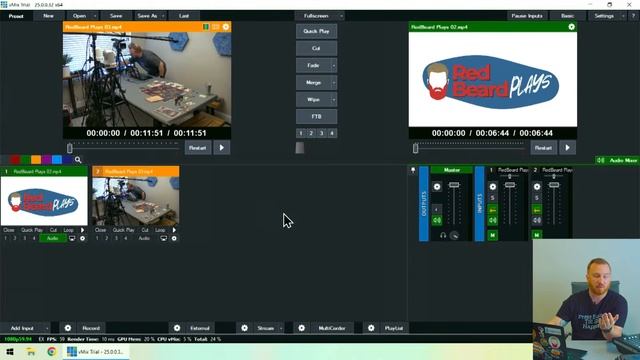Open input 2 tile settings gear
Image resolution: width=640 pixels, height=360 pixels.
[174, 238]
